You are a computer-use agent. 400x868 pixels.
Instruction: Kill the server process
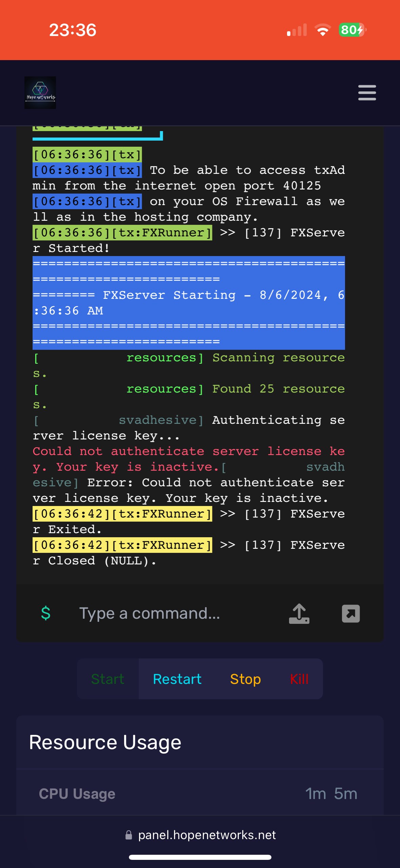coord(299,679)
